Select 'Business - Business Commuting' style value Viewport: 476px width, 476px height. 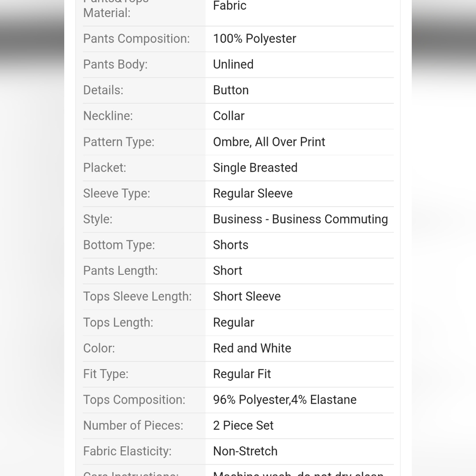pyautogui.click(x=300, y=219)
